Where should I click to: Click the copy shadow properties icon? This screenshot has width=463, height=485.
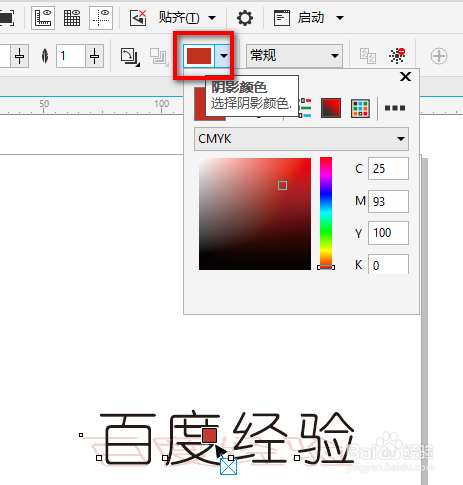point(368,56)
